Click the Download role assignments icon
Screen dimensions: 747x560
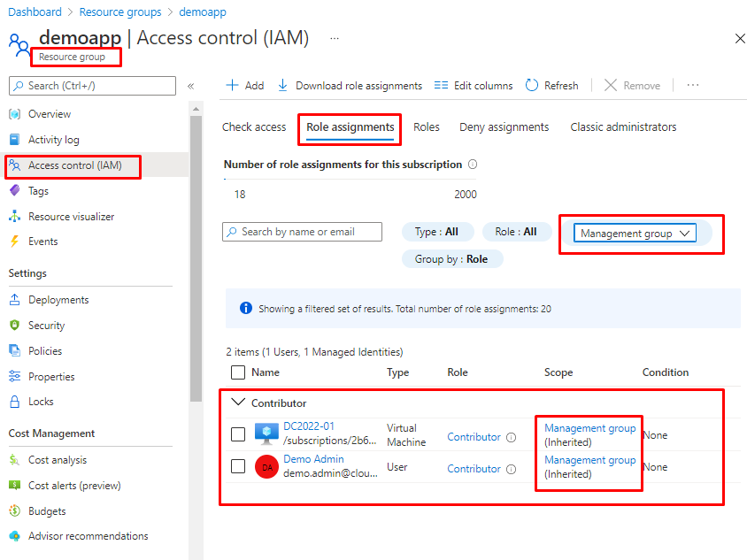click(283, 86)
